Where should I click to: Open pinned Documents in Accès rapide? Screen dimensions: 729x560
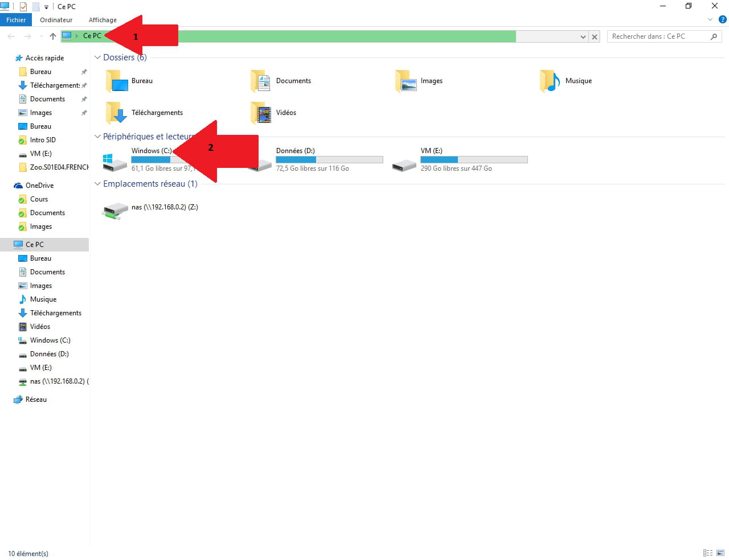pyautogui.click(x=47, y=99)
